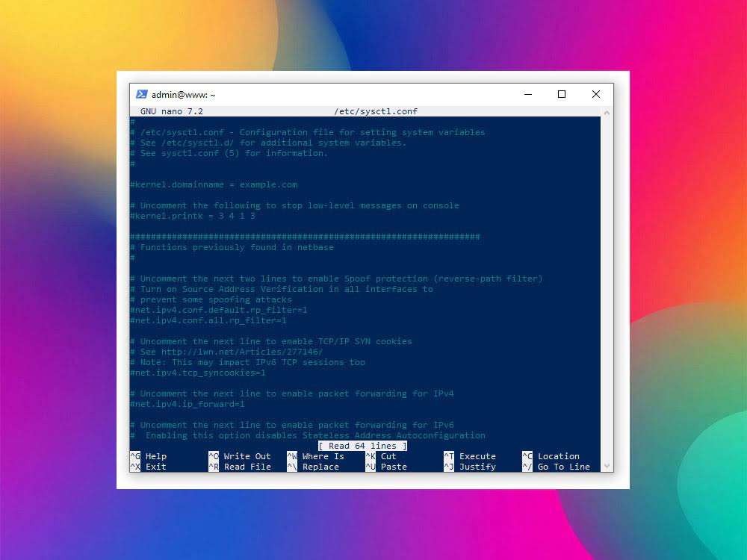The width and height of the screenshot is (747, 560).
Task: Select the ^O Write Out shortcut
Action: coord(239,456)
